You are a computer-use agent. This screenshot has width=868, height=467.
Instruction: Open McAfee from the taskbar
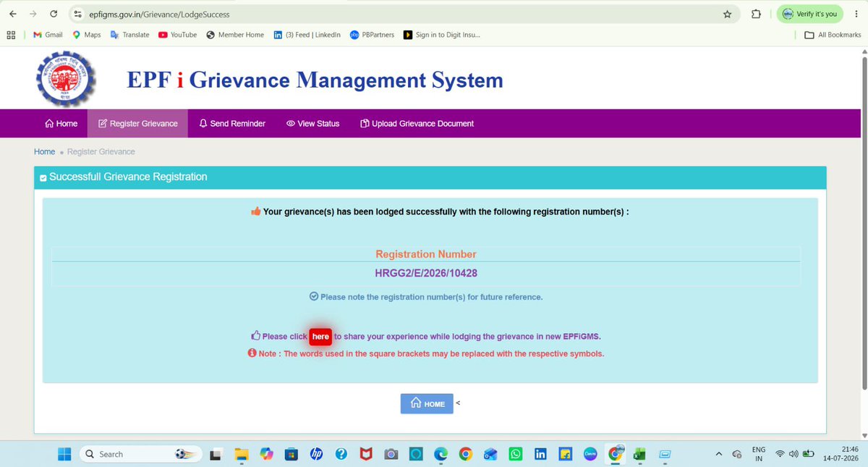[x=367, y=454]
